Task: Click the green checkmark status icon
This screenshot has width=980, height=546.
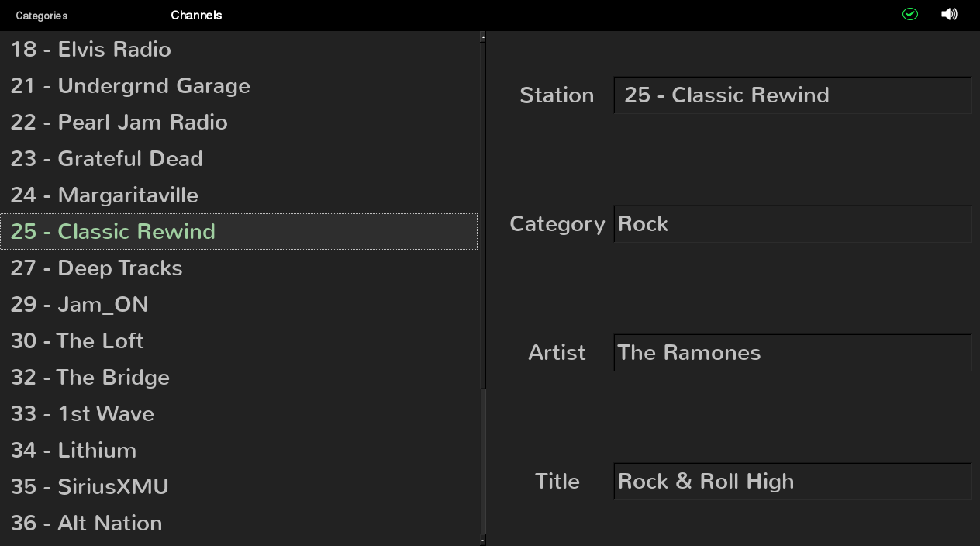Action: click(x=910, y=14)
